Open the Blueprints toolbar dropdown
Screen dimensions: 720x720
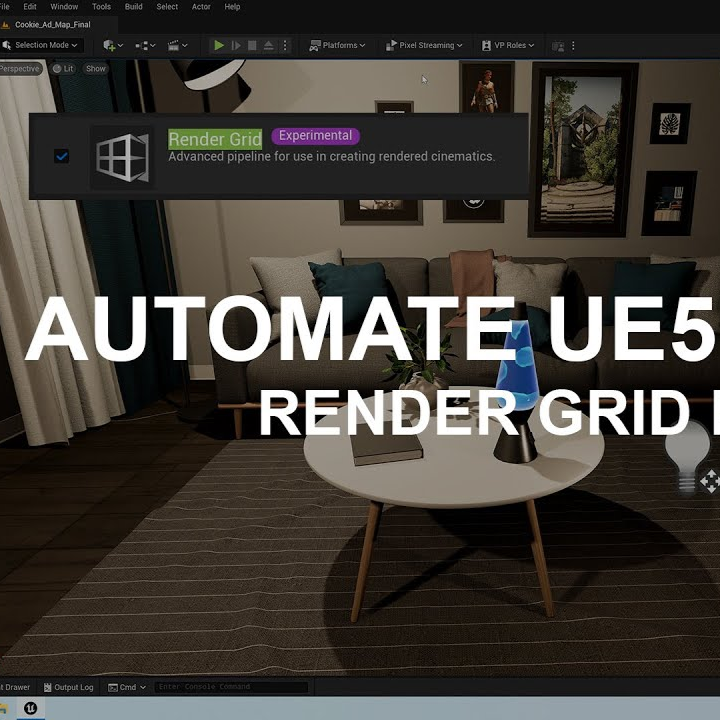pyautogui.click(x=146, y=45)
